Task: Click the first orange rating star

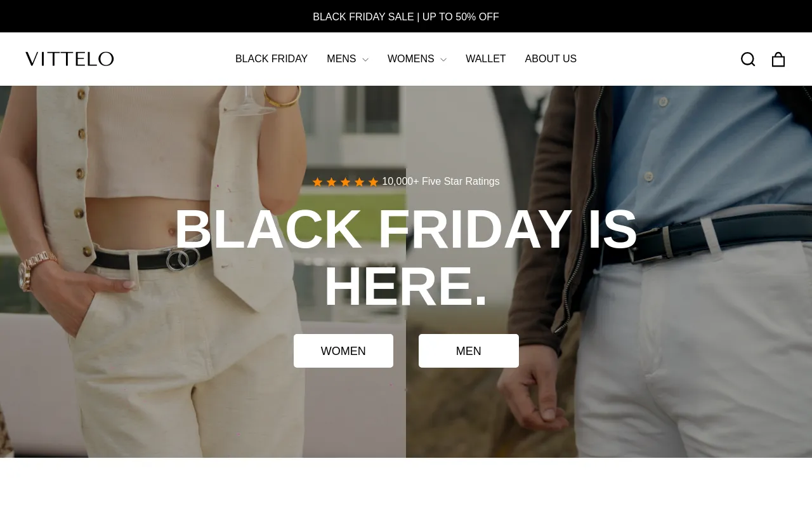Action: click(x=317, y=182)
